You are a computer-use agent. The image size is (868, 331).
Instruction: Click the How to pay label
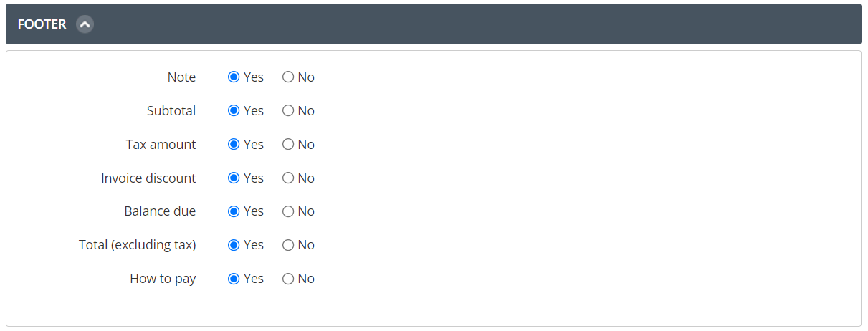point(163,279)
